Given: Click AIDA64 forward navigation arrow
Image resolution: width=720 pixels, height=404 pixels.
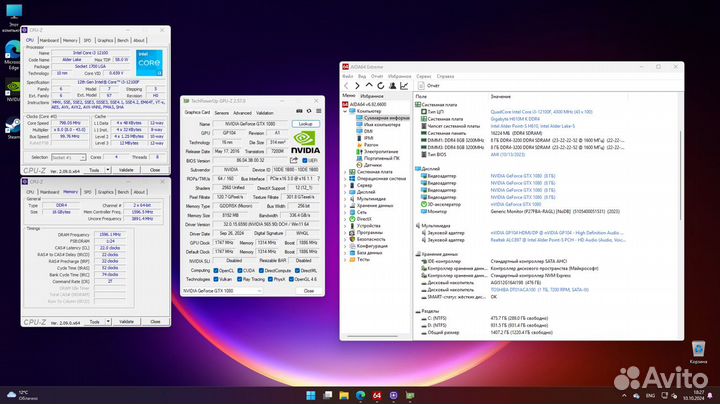Looking at the screenshot, I should click(x=357, y=86).
